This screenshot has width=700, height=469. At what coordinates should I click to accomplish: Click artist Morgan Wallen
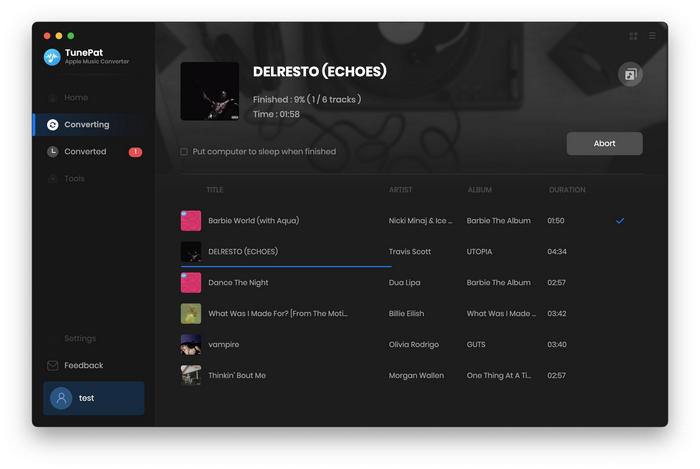pos(416,376)
